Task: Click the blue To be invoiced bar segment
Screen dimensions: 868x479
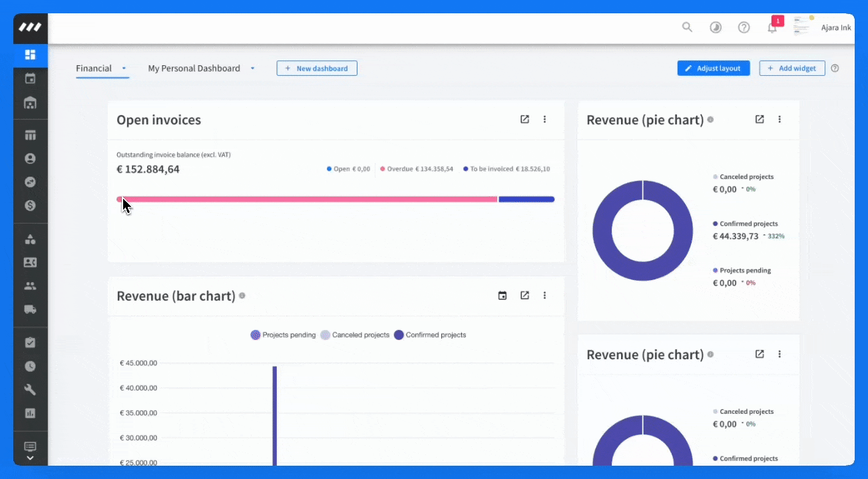Action: 527,199
